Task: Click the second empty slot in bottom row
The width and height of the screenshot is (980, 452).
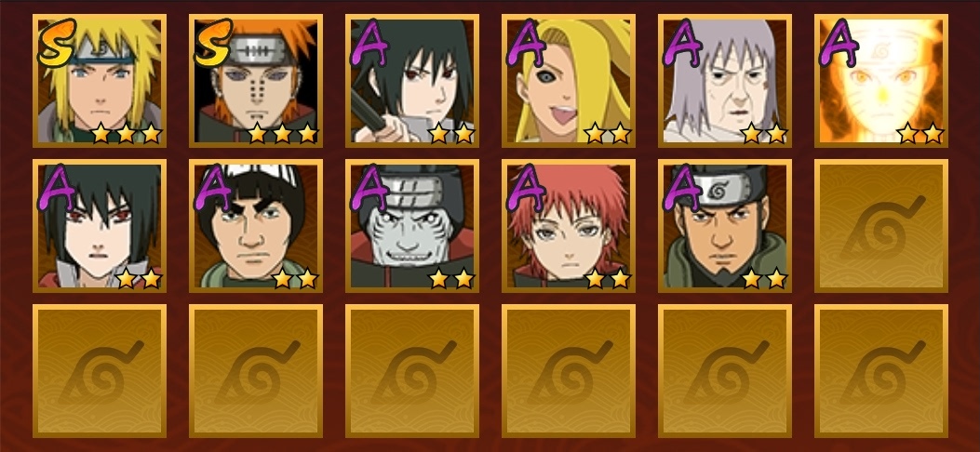Action: 256,371
